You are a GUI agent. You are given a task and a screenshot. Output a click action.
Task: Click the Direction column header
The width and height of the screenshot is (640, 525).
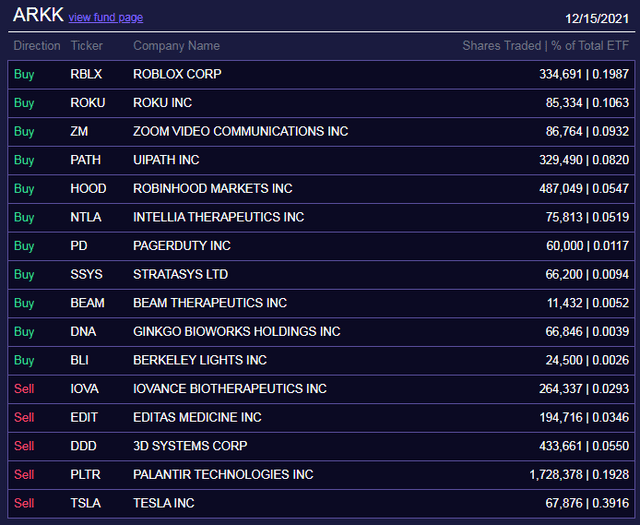[x=37, y=45]
